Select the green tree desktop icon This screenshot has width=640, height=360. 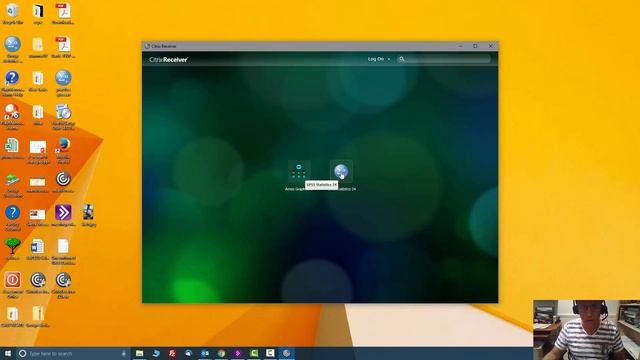12,249
